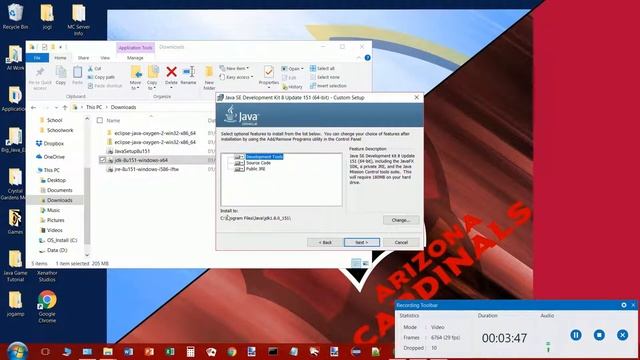Open the Word icon on the taskbar

[128, 351]
